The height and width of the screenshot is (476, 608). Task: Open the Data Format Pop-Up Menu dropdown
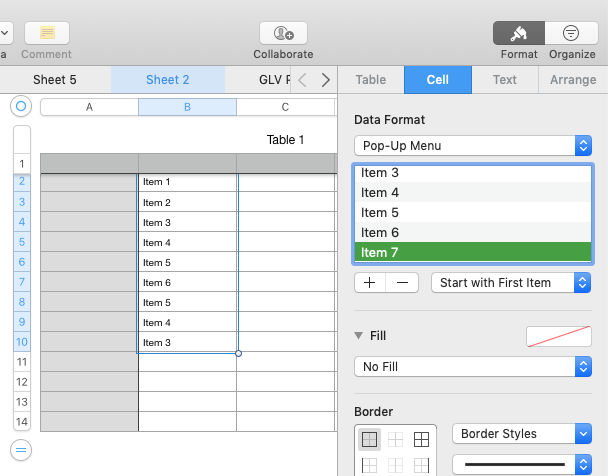click(x=473, y=146)
